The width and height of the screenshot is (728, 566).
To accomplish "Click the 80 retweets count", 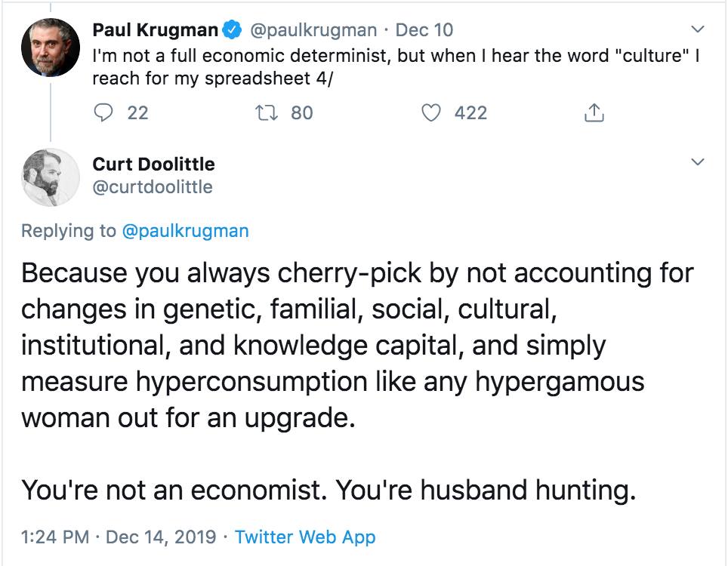I will point(301,113).
